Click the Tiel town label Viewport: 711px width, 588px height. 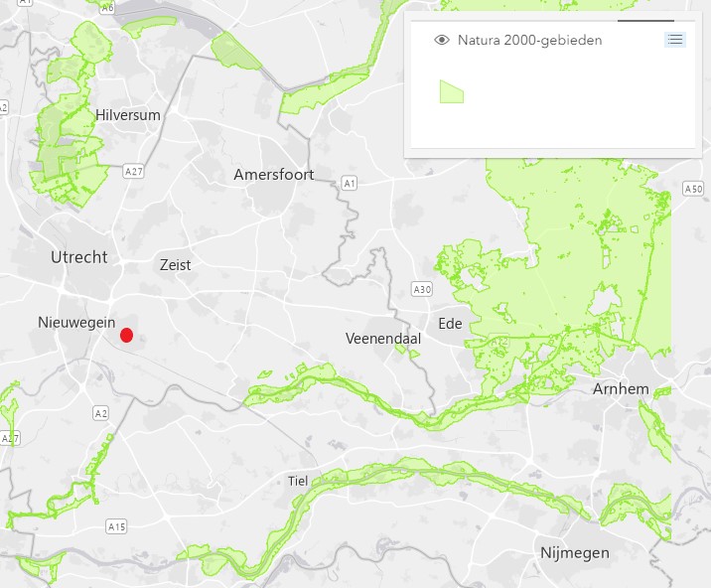298,481
